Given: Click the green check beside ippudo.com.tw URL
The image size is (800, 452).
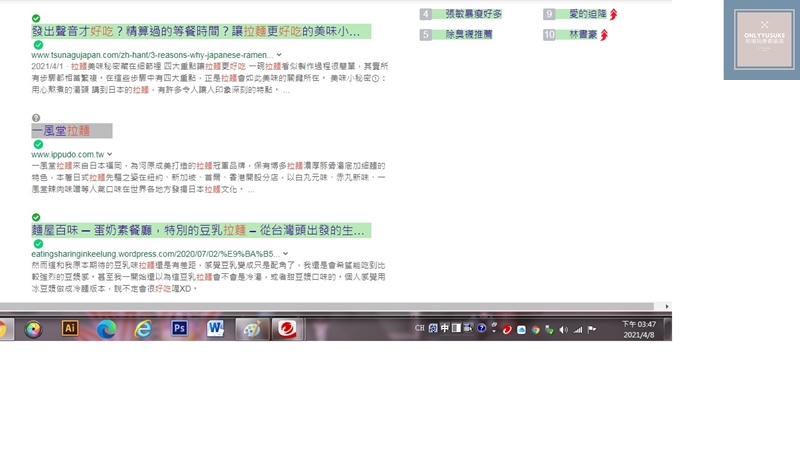Looking at the screenshot, I should point(38,144).
